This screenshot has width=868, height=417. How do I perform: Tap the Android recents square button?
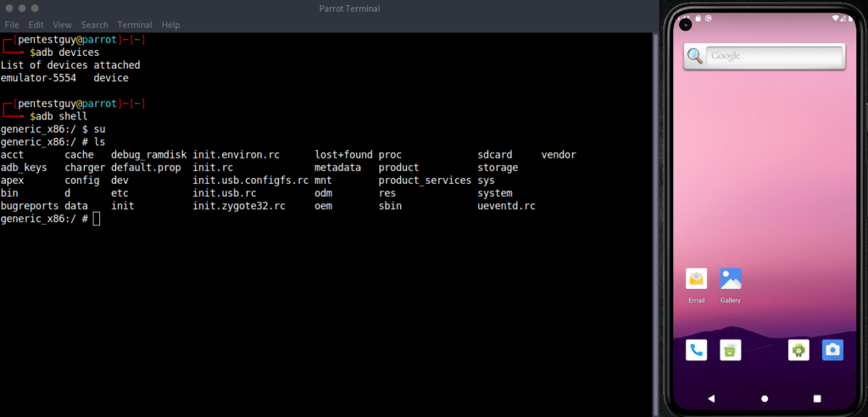pos(817,398)
